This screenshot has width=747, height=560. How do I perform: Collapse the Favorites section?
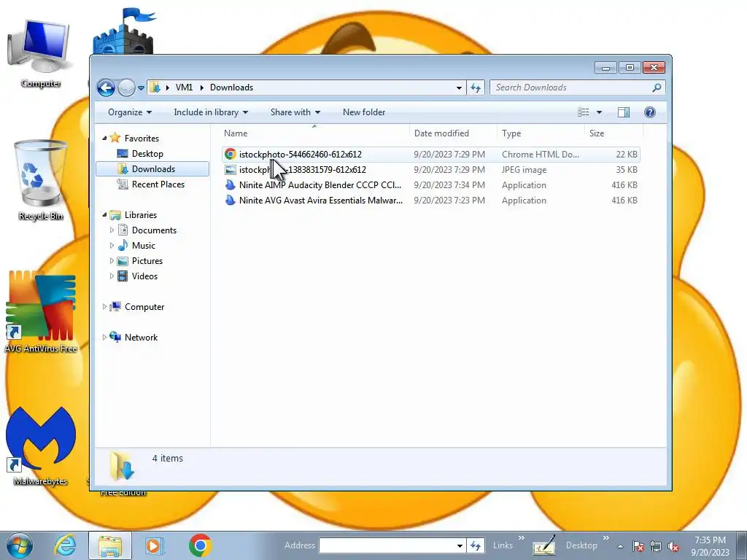(105, 138)
